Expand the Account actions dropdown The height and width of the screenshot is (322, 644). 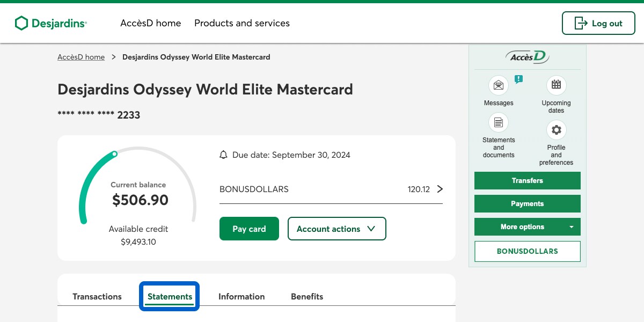[336, 229]
